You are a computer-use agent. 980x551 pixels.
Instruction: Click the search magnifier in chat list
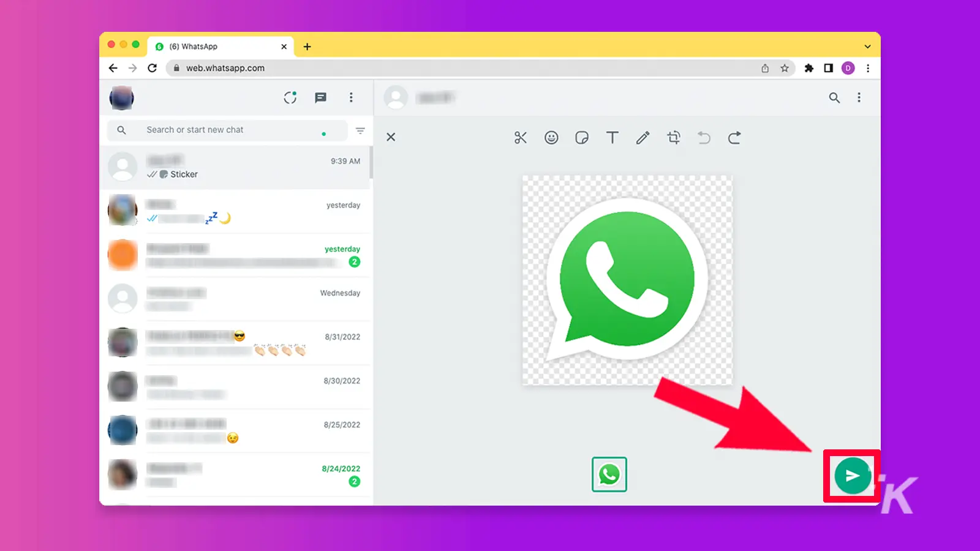coord(121,130)
